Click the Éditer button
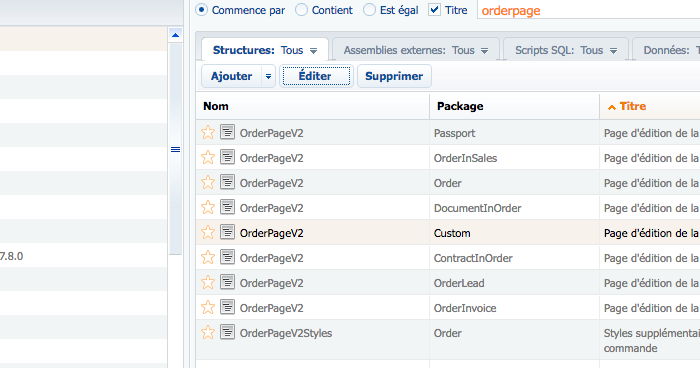This screenshot has width=700, height=368. (316, 76)
